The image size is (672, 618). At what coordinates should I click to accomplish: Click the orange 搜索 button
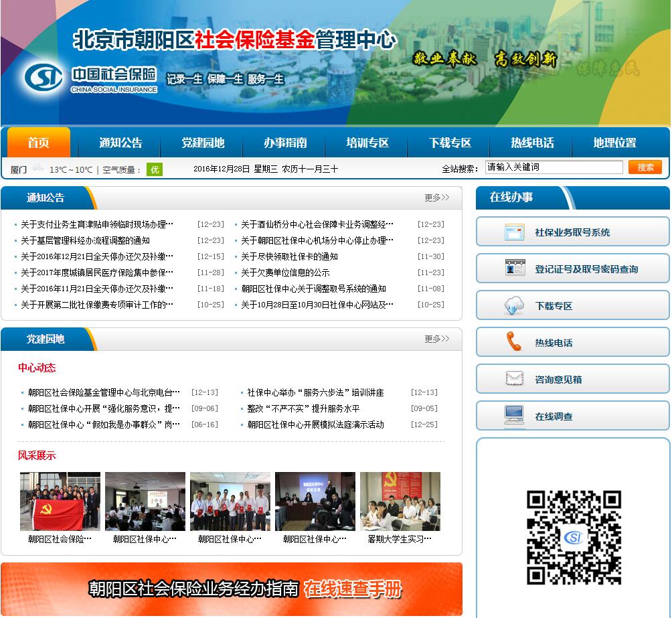coord(645,167)
